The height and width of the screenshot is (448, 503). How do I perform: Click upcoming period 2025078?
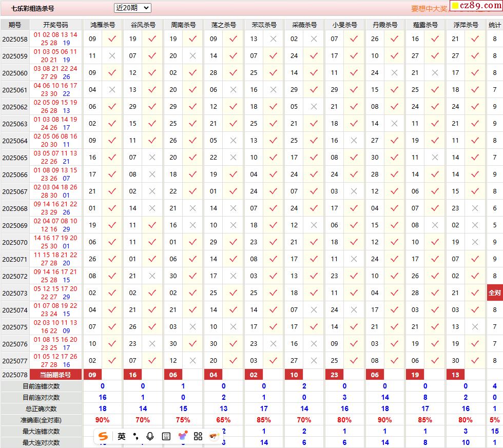(15, 375)
